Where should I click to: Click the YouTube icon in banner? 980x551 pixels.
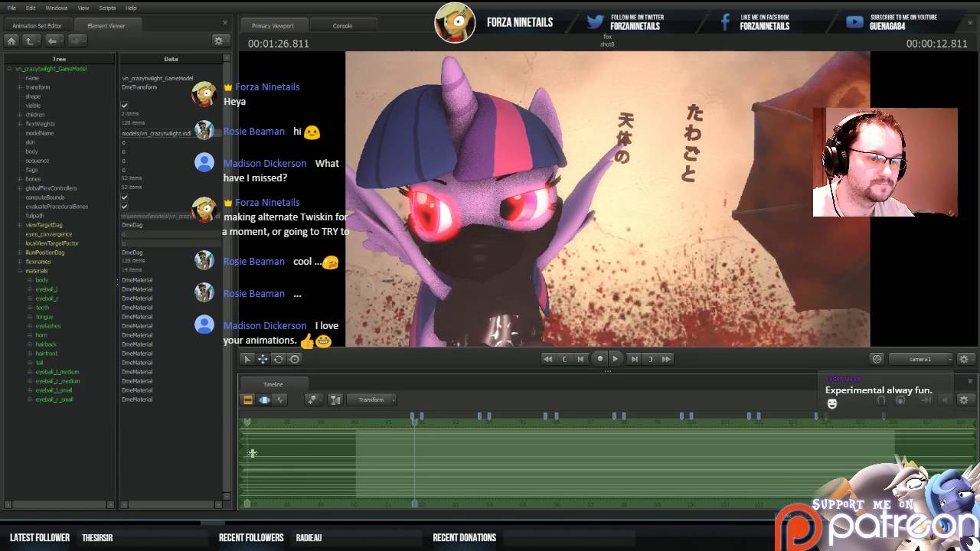(x=854, y=22)
